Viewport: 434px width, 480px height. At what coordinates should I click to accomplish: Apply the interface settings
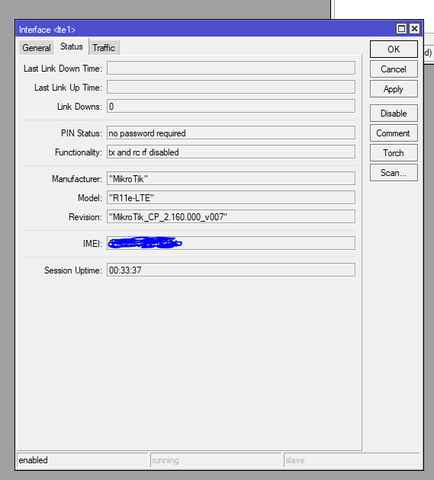point(394,89)
